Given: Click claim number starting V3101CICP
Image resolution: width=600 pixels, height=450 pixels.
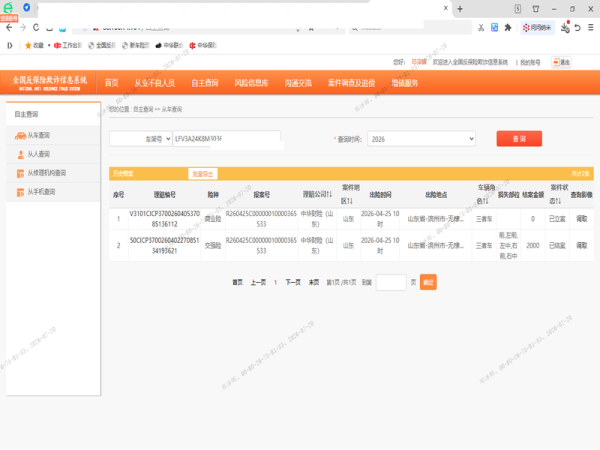Looking at the screenshot, I should click(x=165, y=219).
